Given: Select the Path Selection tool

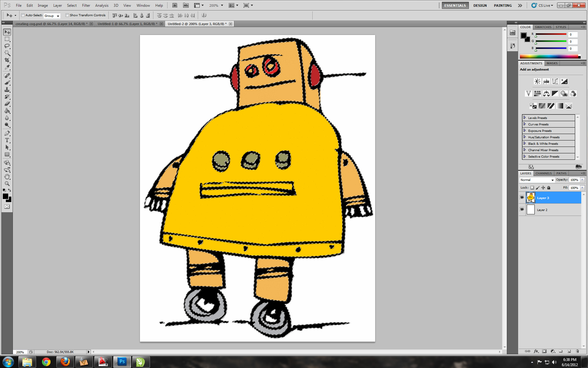Looking at the screenshot, I should [x=7, y=147].
